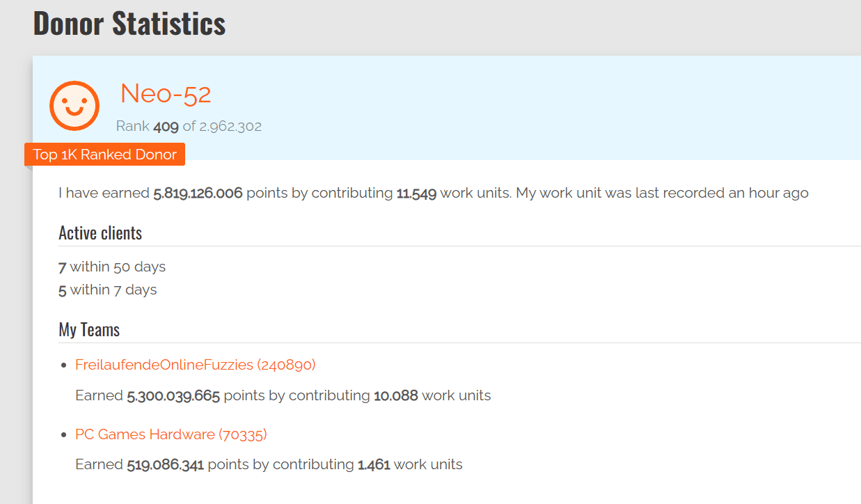Click the 11.549 work units figure
The width and height of the screenshot is (861, 504).
click(416, 193)
